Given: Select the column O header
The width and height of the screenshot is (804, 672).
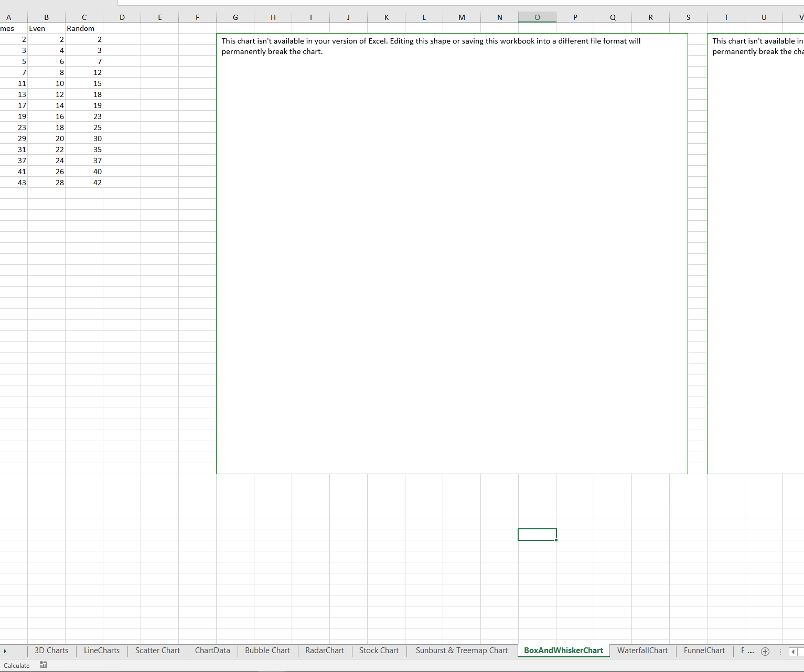Looking at the screenshot, I should [x=537, y=16].
